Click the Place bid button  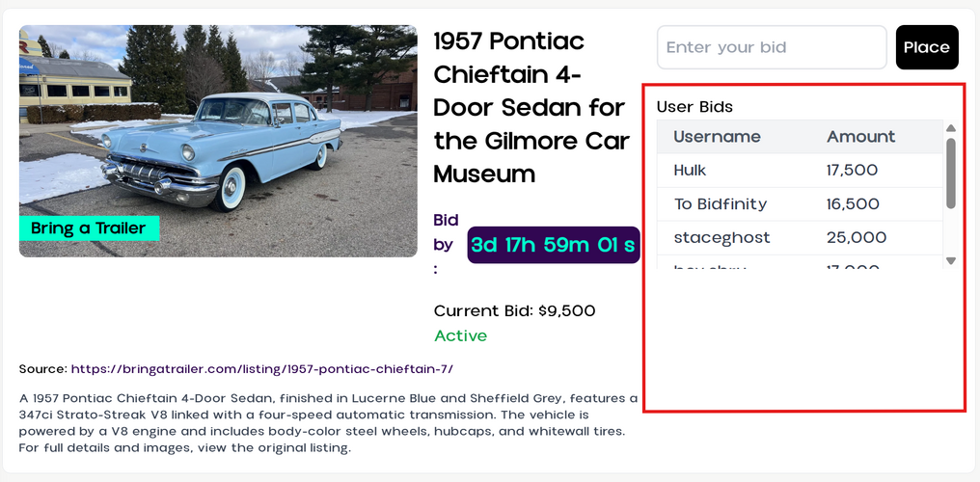coord(926,47)
